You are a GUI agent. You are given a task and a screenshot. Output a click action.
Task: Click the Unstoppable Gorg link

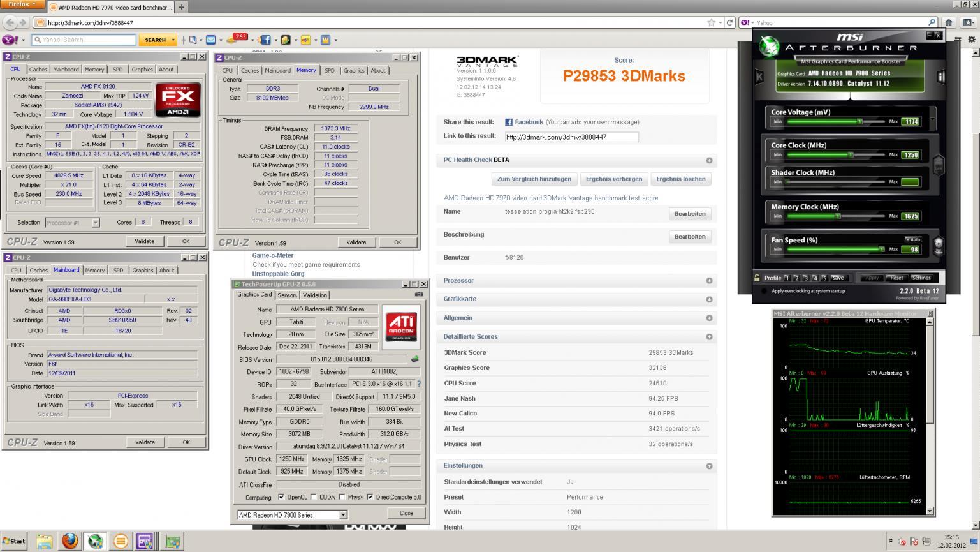277,274
